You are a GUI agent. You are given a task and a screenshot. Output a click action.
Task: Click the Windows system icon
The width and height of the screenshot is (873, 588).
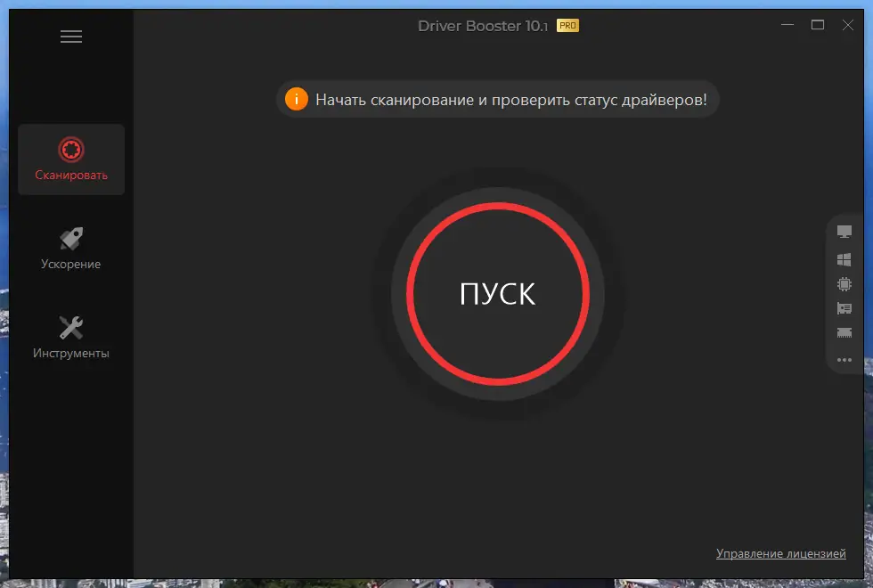(844, 259)
